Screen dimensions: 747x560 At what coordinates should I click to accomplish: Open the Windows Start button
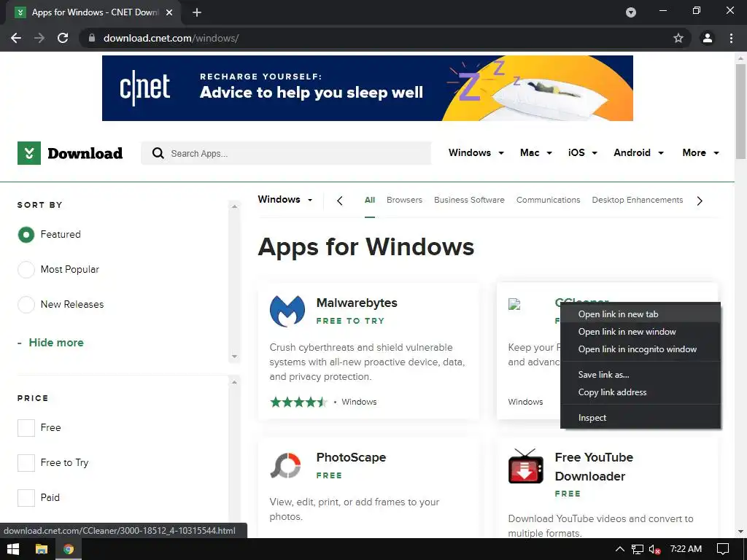13,549
